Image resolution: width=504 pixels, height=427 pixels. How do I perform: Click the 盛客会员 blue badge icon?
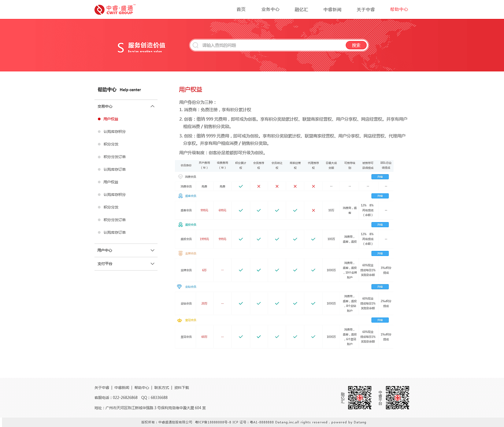click(x=180, y=195)
